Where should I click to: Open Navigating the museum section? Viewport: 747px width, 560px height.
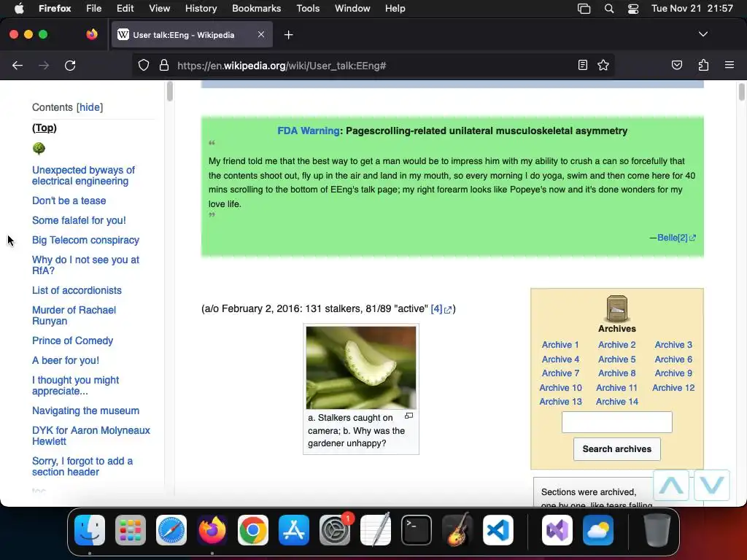(x=86, y=411)
